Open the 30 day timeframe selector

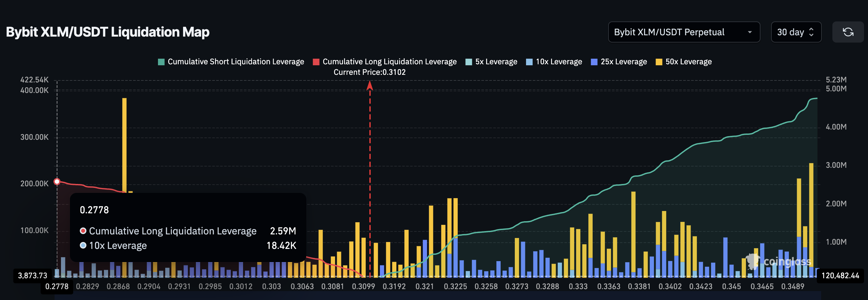[795, 32]
